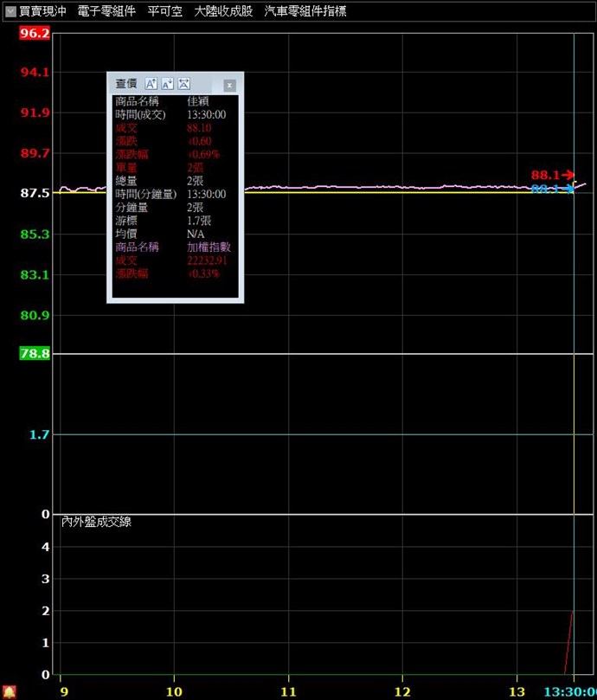The height and width of the screenshot is (700, 597).
Task: Click the 87.5 reference price label
Action: 35,193
